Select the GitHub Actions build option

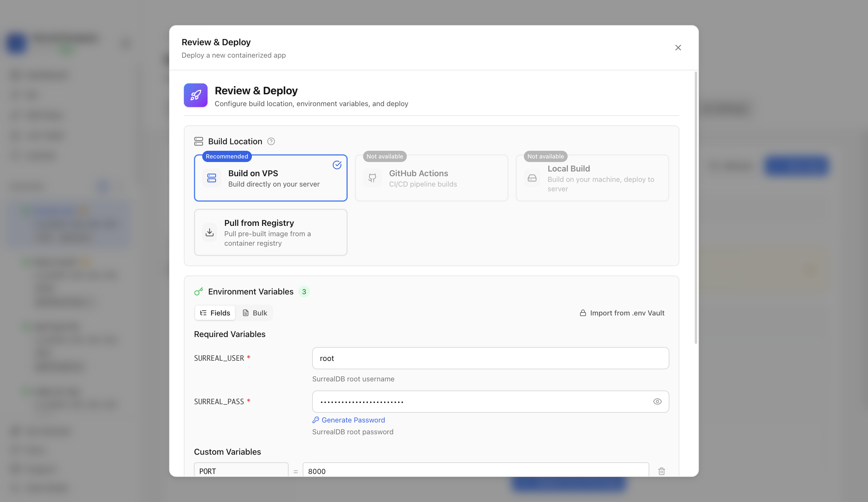pos(431,178)
